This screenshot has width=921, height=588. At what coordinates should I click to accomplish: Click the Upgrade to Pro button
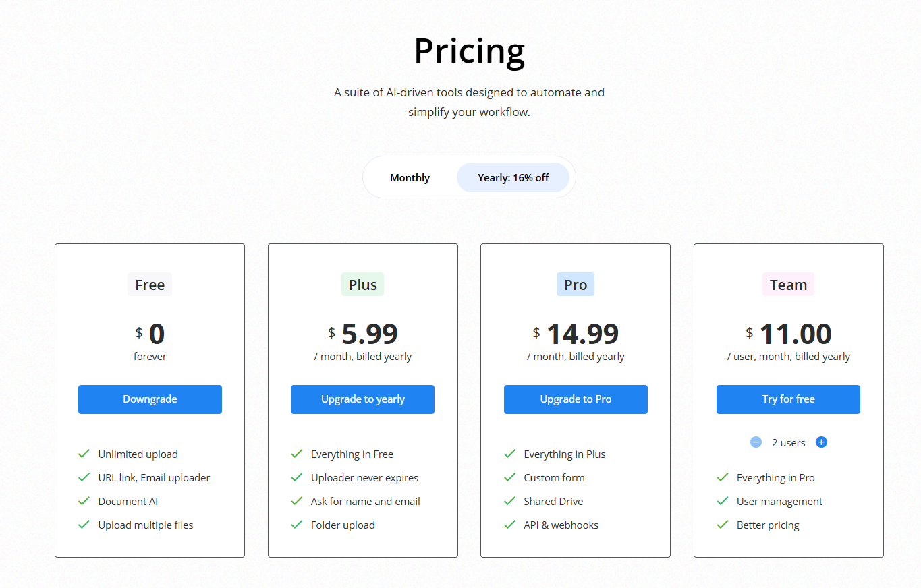tap(576, 399)
